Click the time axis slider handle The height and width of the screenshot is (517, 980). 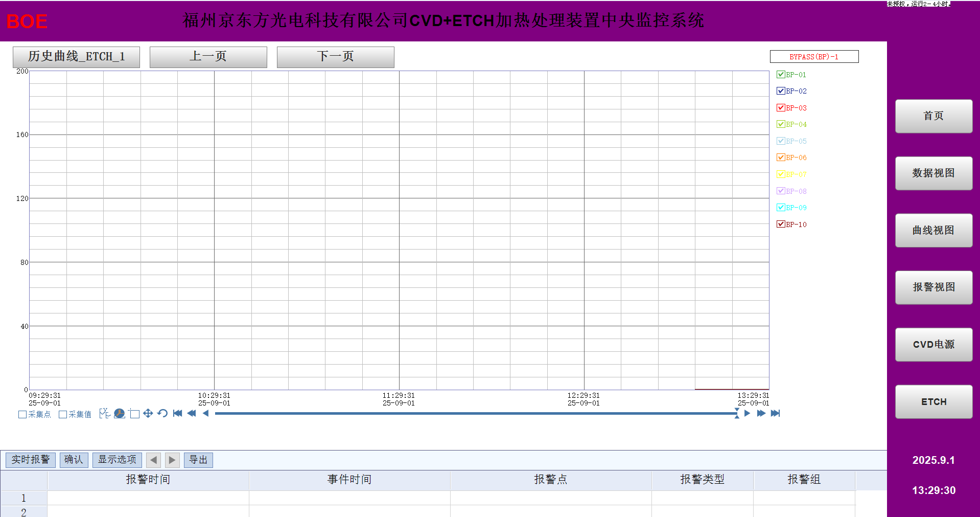[736, 413]
